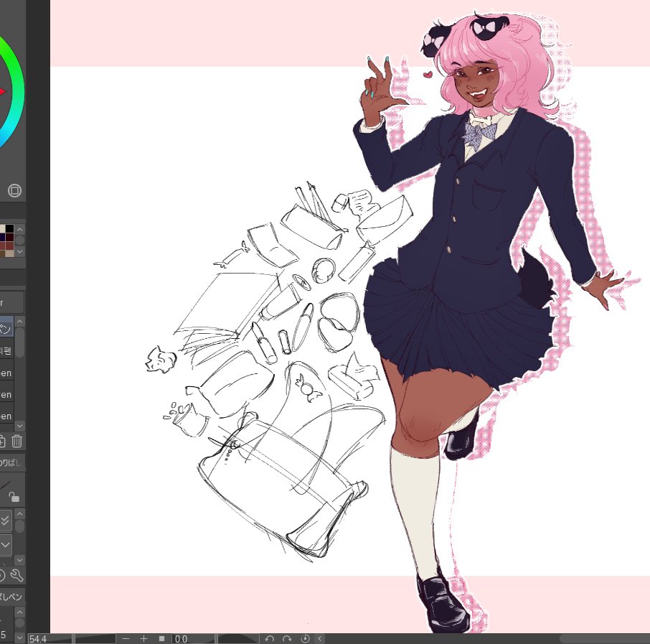Rotate canvas right using clockwise arrow
Viewport: 650px width, 644px height.
tap(287, 638)
